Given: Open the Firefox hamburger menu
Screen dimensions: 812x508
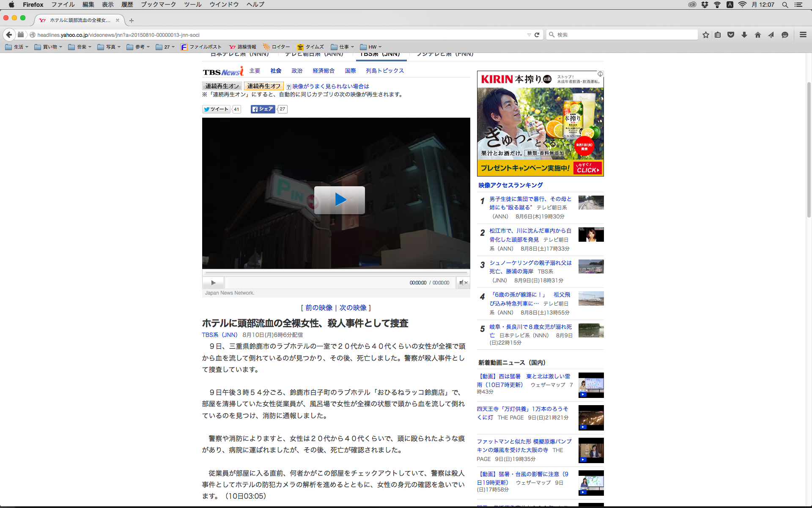Looking at the screenshot, I should 803,35.
